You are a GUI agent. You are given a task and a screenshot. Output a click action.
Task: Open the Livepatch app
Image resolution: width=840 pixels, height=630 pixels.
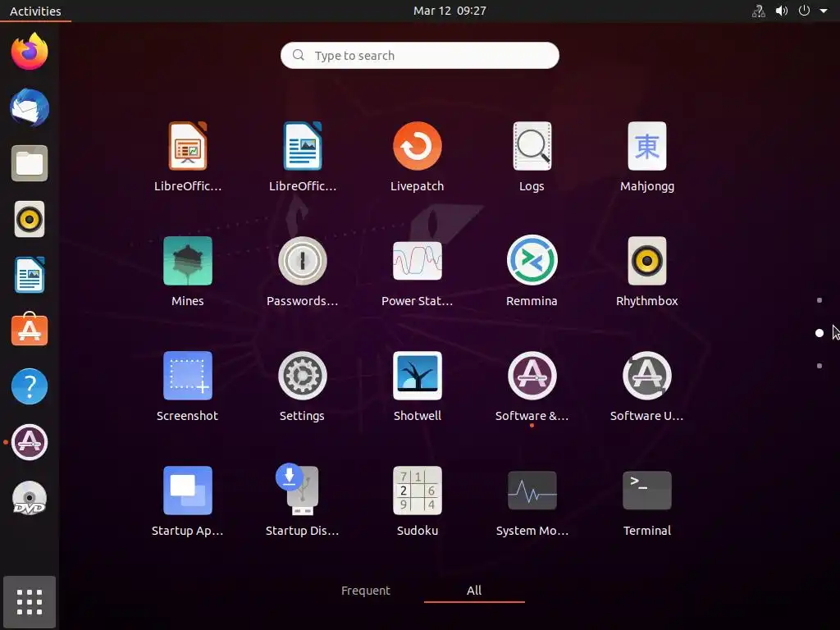417,157
